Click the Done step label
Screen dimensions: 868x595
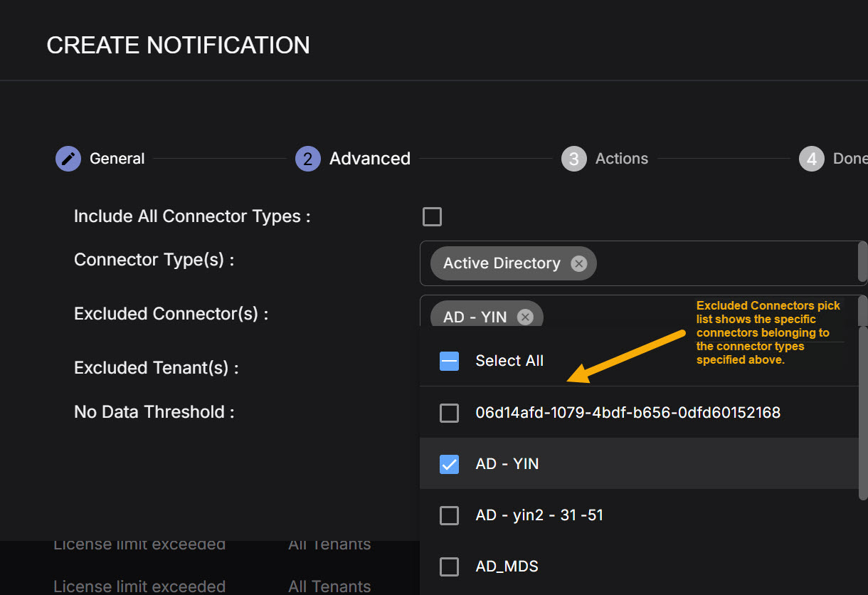[850, 159]
